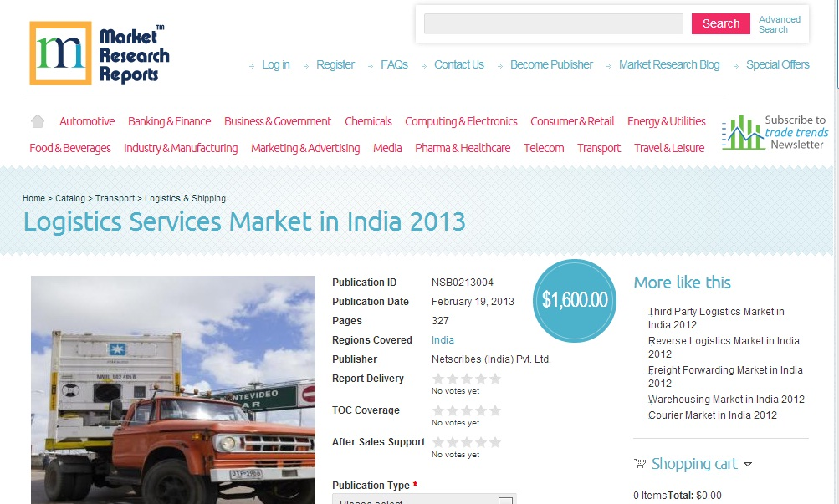Click the circular $1,600.00 price badge
Viewport: 839px width, 504px height.
click(574, 301)
